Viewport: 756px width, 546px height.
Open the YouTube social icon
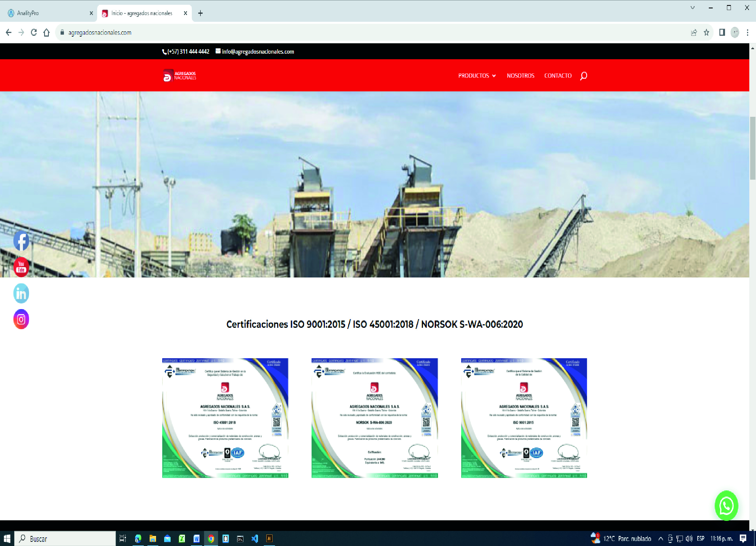(x=21, y=267)
